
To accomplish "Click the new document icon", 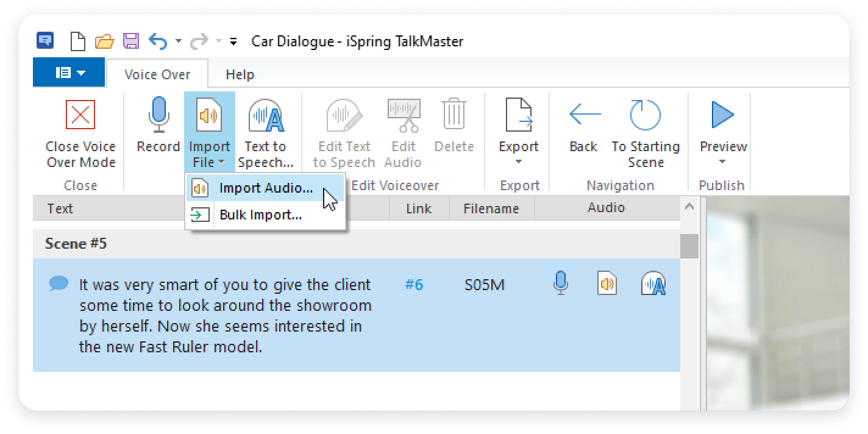I will point(79,41).
